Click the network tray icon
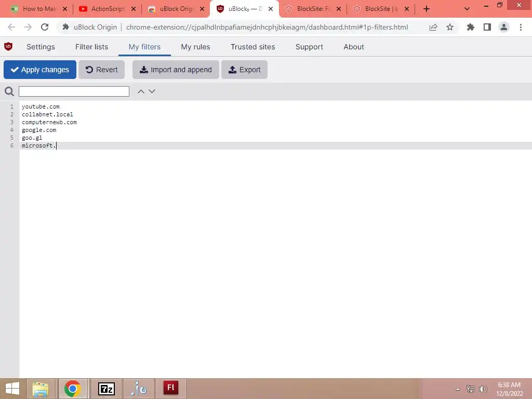 pos(471,389)
